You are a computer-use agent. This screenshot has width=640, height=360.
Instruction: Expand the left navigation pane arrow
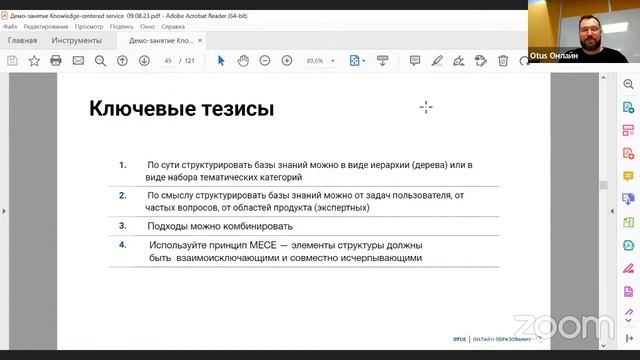tap(4, 211)
